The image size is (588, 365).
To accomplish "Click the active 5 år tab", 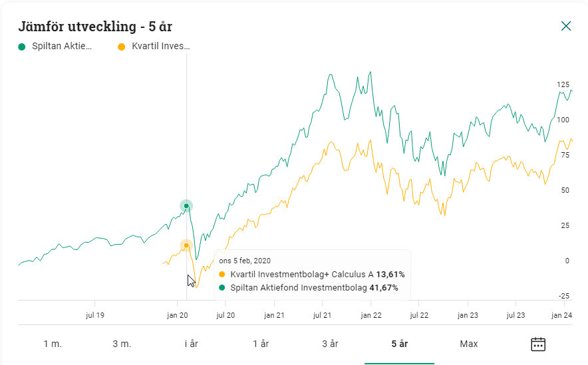I will 399,344.
